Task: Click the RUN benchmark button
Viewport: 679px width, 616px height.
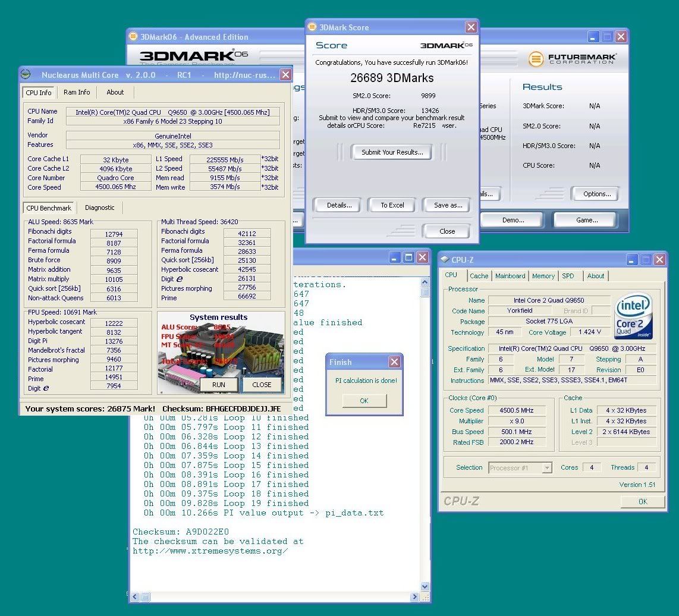Action: tap(219, 385)
